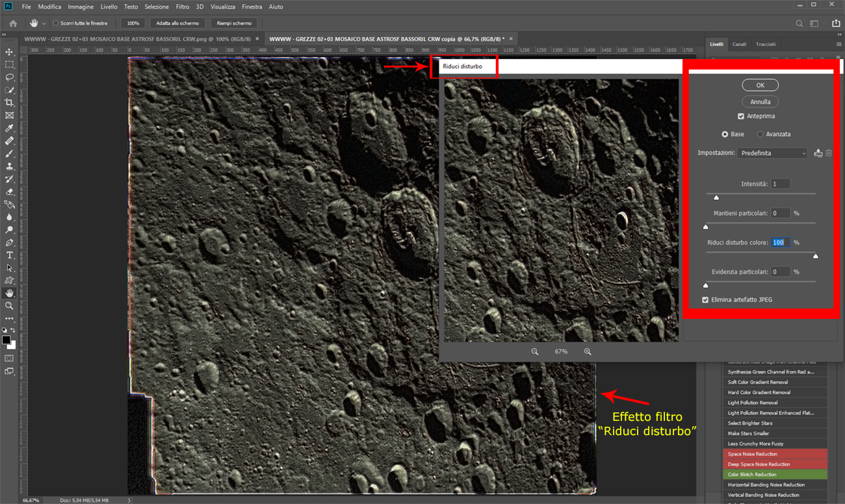845x504 pixels.
Task: Select the Dodge tool
Action: coord(9,229)
